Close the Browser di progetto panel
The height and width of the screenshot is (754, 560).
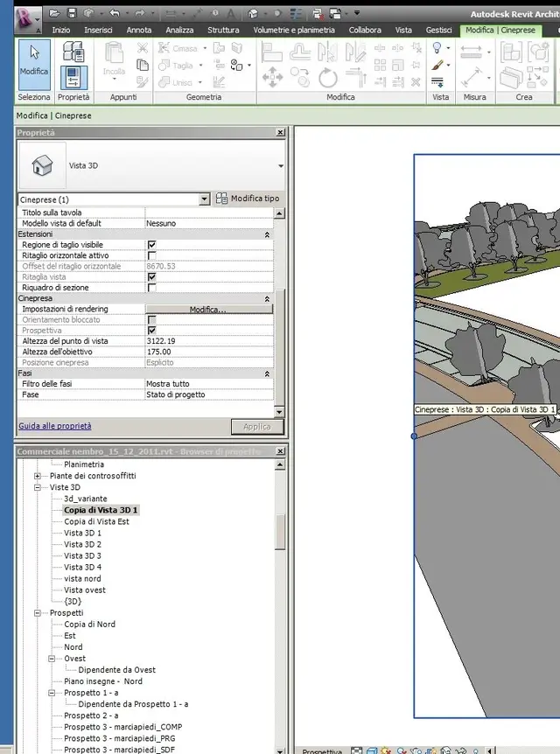[x=281, y=451]
